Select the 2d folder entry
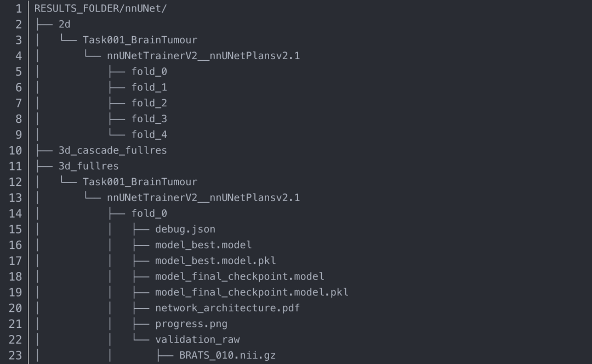This screenshot has width=592, height=364. [64, 24]
